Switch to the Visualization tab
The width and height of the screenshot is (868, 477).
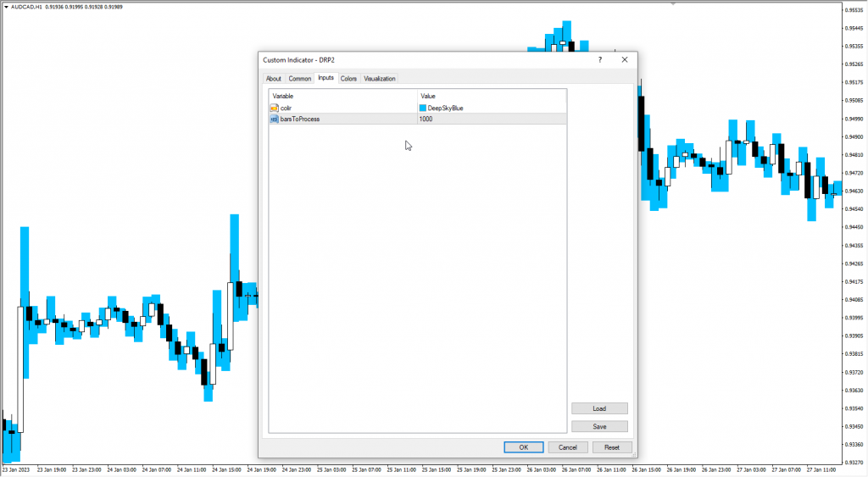pos(379,79)
